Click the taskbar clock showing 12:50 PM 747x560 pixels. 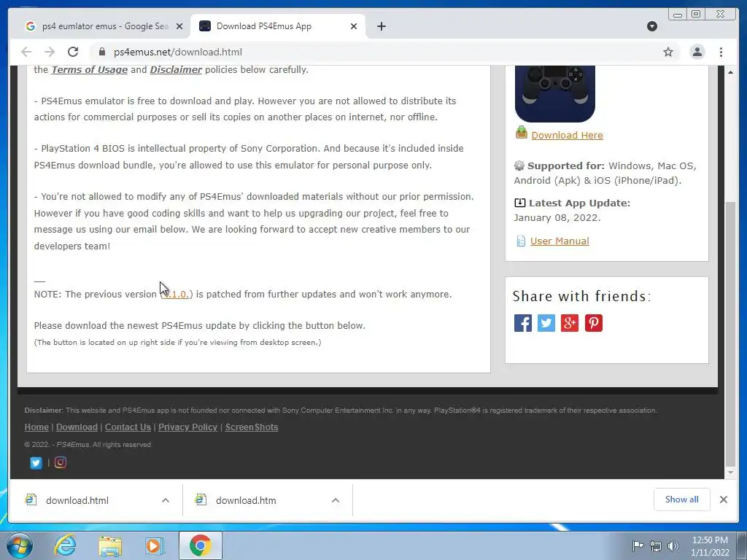point(710,546)
